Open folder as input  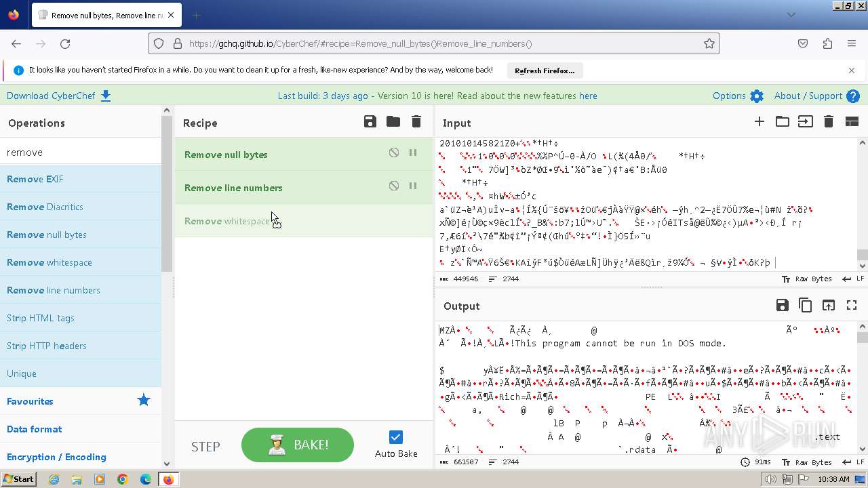click(783, 121)
